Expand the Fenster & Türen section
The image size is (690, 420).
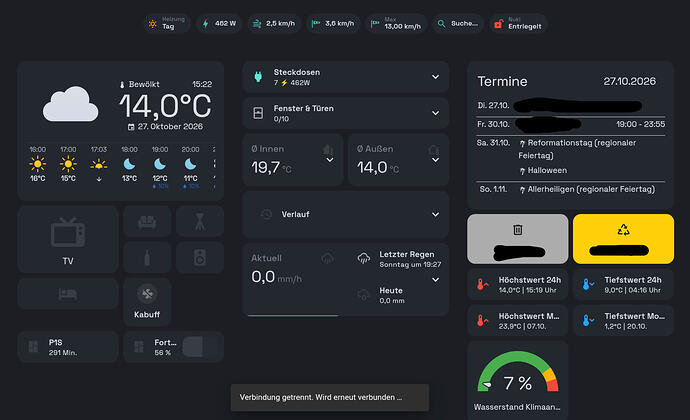click(435, 113)
